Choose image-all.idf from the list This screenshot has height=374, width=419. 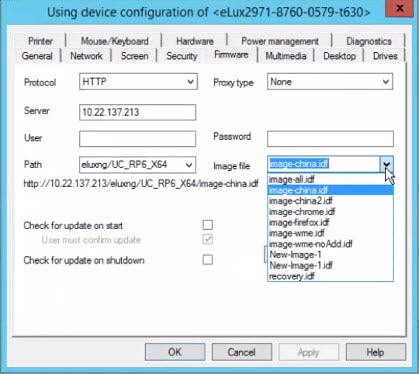pos(330,180)
